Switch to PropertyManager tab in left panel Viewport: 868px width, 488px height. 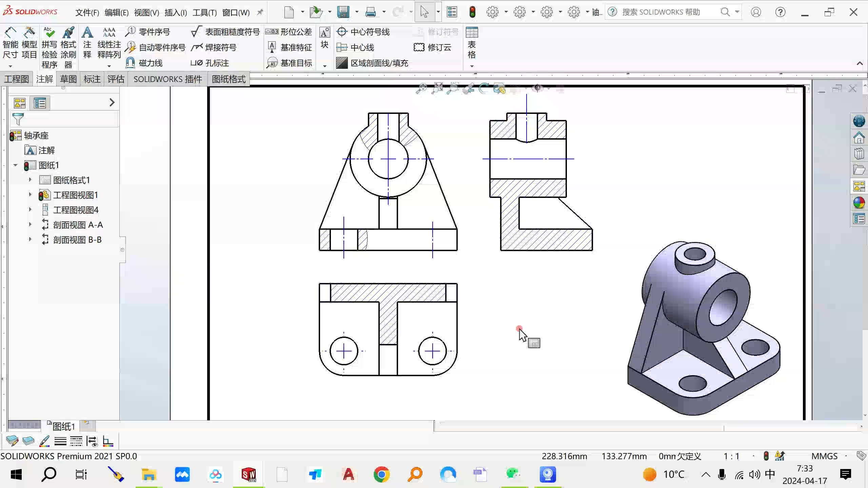[40, 103]
